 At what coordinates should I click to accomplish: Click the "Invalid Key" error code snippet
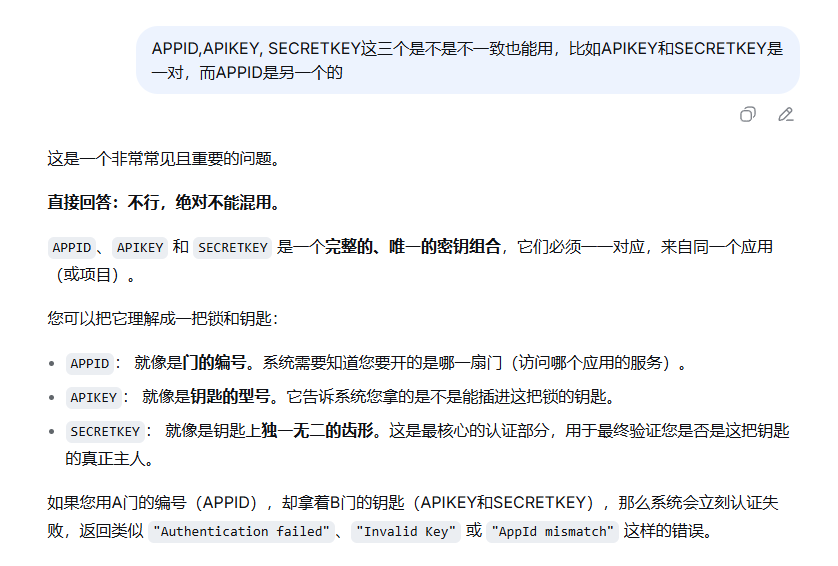point(407,531)
